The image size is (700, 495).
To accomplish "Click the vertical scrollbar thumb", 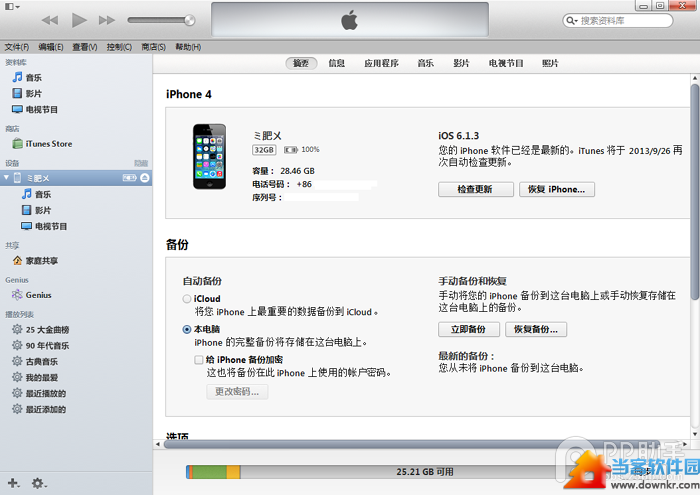I will (x=695, y=192).
